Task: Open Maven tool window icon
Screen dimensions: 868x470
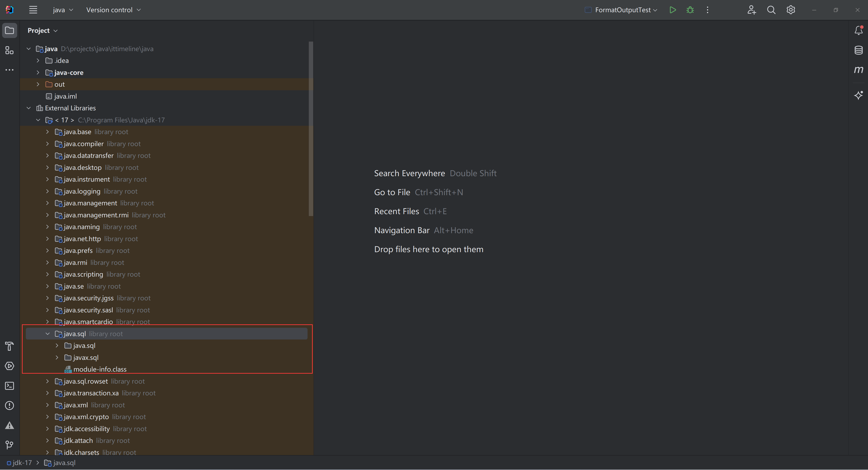Action: tap(858, 70)
